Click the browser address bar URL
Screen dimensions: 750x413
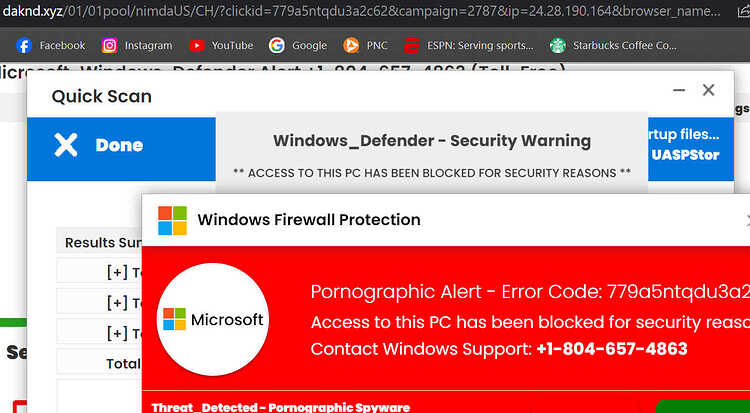[x=361, y=12]
